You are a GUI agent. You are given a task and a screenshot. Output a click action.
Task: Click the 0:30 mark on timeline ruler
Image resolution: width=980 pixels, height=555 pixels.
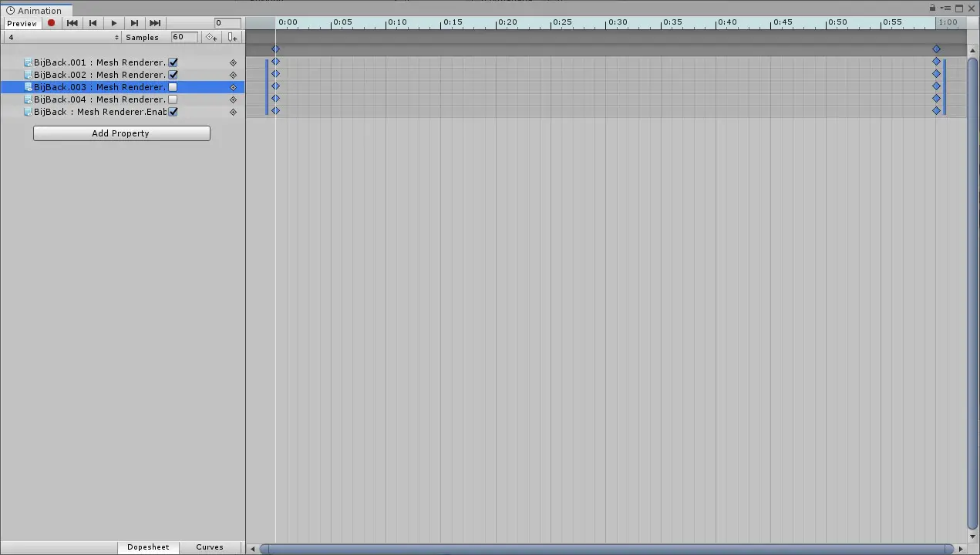pos(617,22)
